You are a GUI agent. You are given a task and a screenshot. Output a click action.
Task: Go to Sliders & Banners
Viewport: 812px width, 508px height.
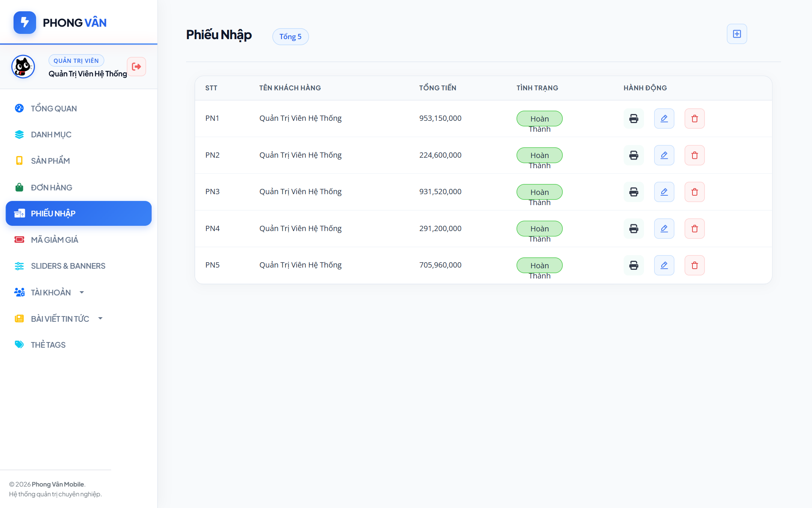pyautogui.click(x=79, y=266)
